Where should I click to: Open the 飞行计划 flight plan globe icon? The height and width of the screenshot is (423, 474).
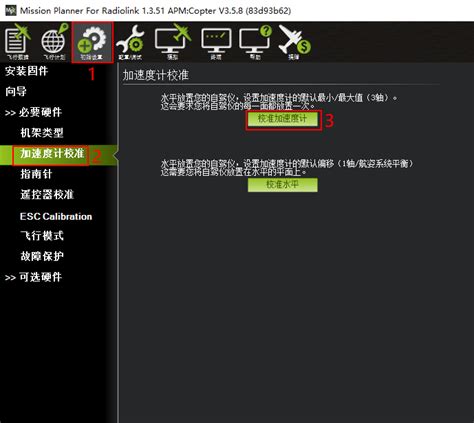[54, 42]
